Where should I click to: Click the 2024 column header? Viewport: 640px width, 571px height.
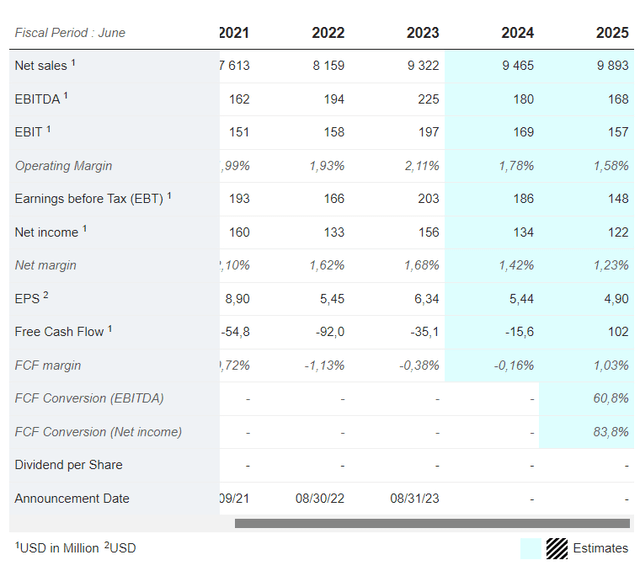click(517, 33)
